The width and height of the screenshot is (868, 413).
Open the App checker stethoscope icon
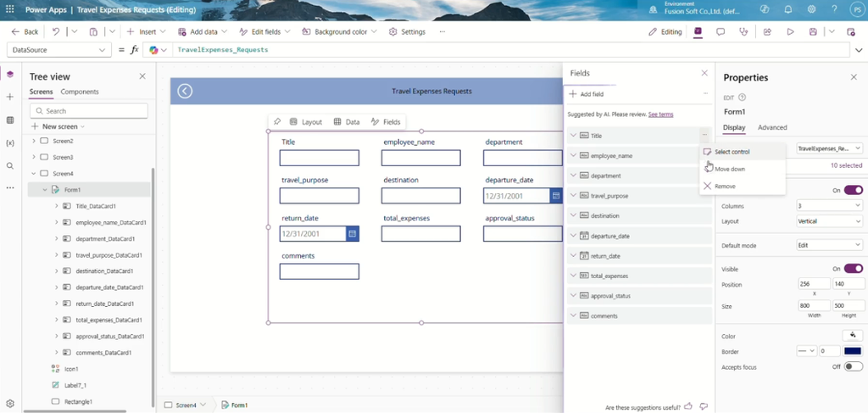pos(743,32)
